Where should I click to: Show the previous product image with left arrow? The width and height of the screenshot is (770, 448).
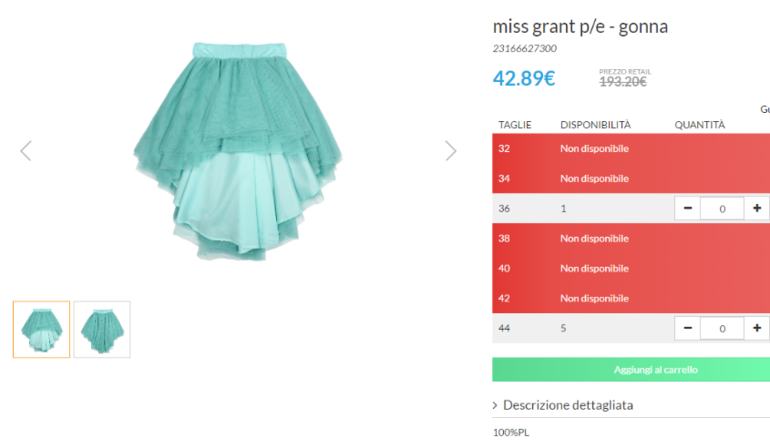click(x=26, y=151)
